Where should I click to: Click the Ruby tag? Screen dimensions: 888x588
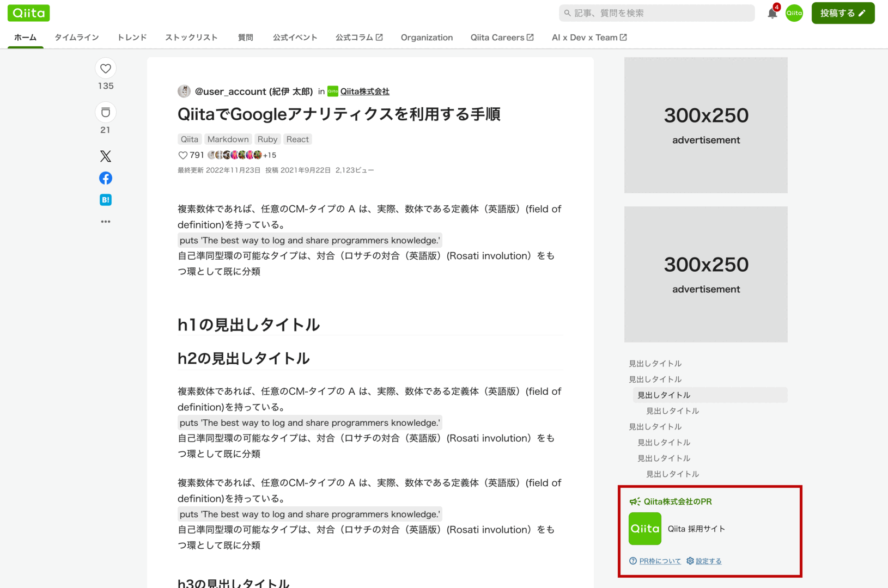(x=267, y=139)
